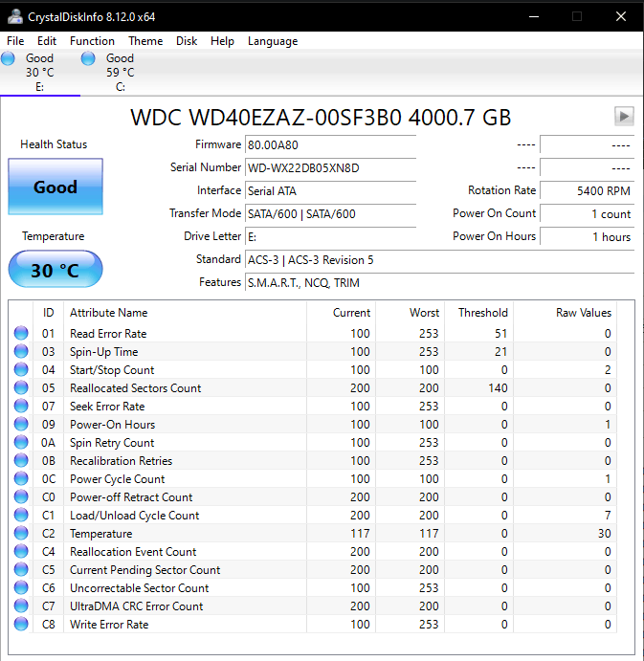Open the Language menu
This screenshot has height=661, width=644.
click(273, 41)
